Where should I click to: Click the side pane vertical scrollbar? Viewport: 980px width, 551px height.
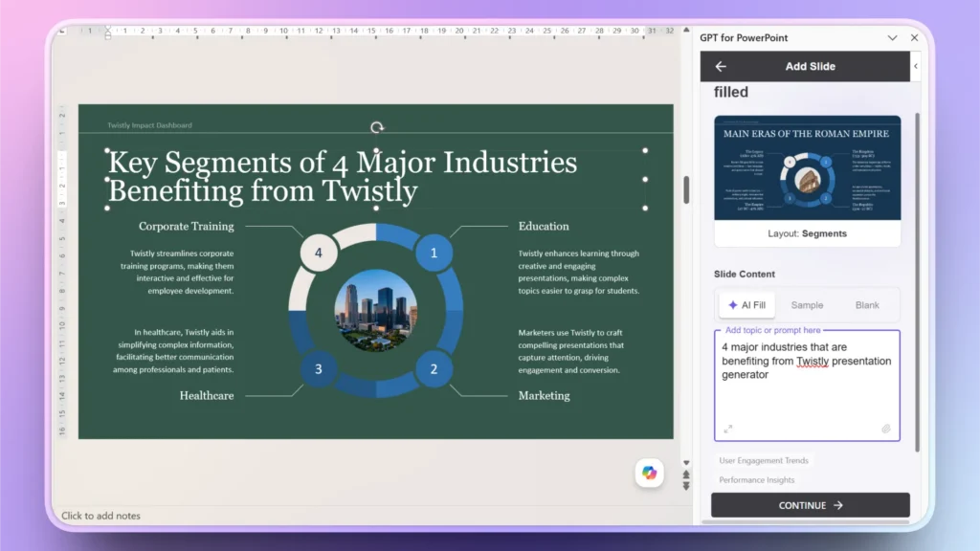click(917, 281)
